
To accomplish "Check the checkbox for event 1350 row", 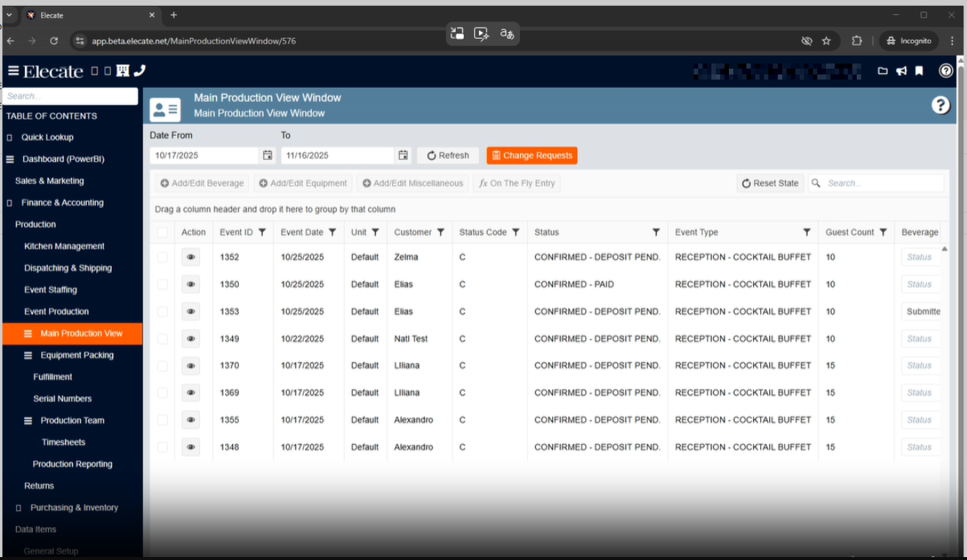I will [x=162, y=285].
